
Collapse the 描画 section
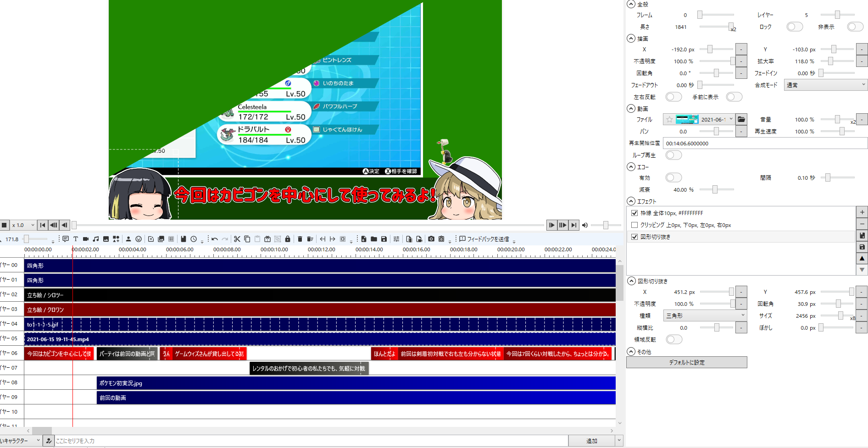(631, 39)
